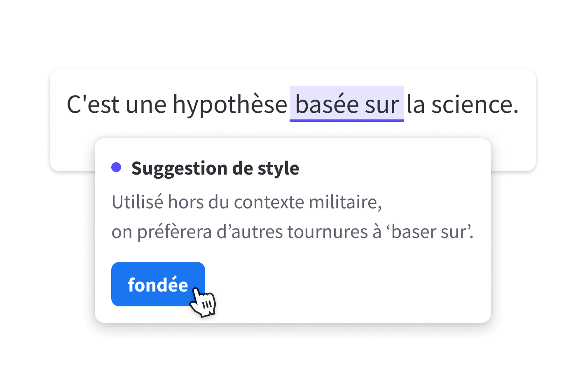Click the period ending the sentence
Image resolution: width=585 pixels, height=392 pixels.
[x=516, y=110]
